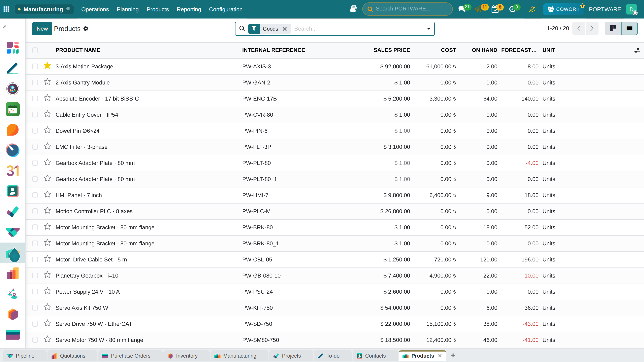Open the optional columns adjust icon

pos(637,50)
